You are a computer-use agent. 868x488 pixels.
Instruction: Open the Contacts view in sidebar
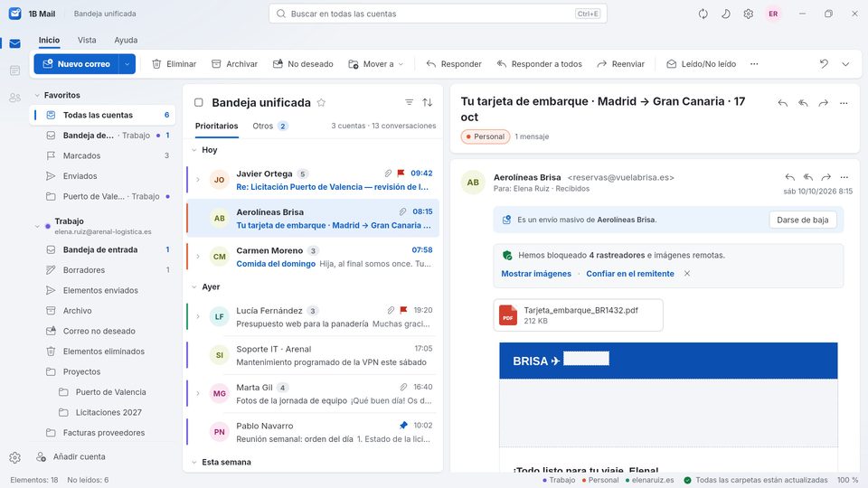point(15,98)
